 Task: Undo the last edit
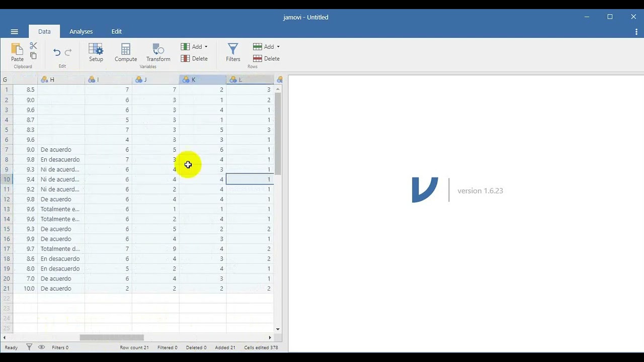[56, 52]
